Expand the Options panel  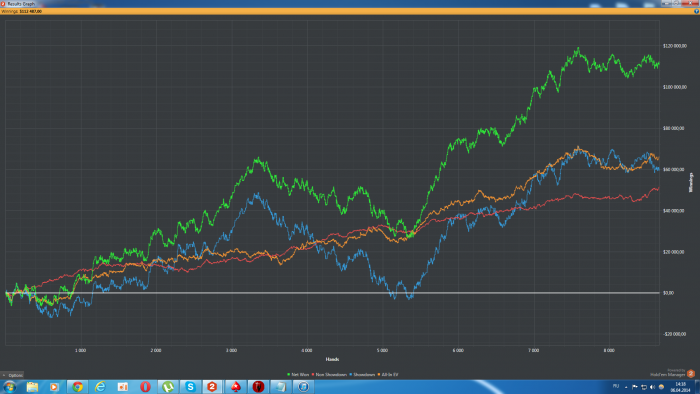tap(12, 375)
